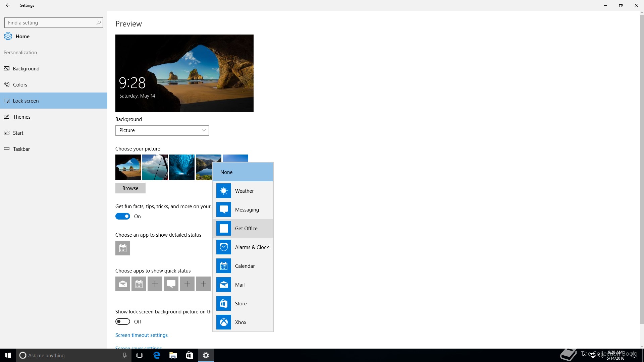
Task: Open Background personalization page
Action: 54,68
